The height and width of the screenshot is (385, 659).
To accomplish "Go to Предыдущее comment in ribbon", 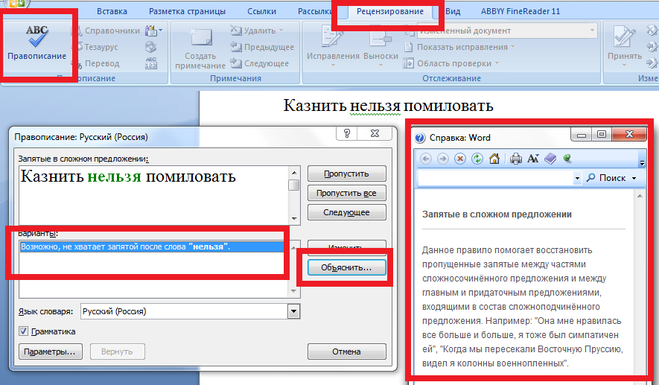I will click(262, 47).
